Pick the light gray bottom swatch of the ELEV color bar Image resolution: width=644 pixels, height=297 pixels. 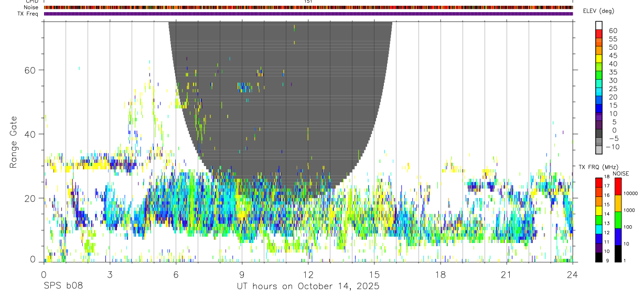(x=598, y=150)
